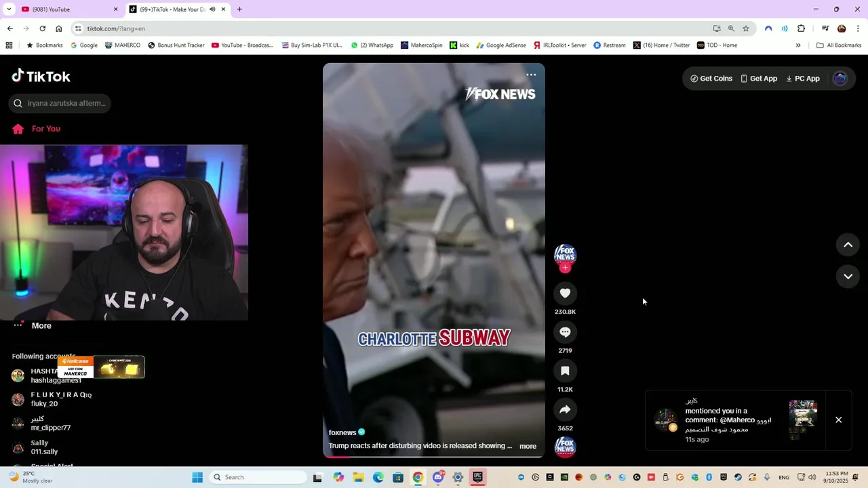The image size is (868, 488).
Task: Click the Get App button
Action: 758,79
